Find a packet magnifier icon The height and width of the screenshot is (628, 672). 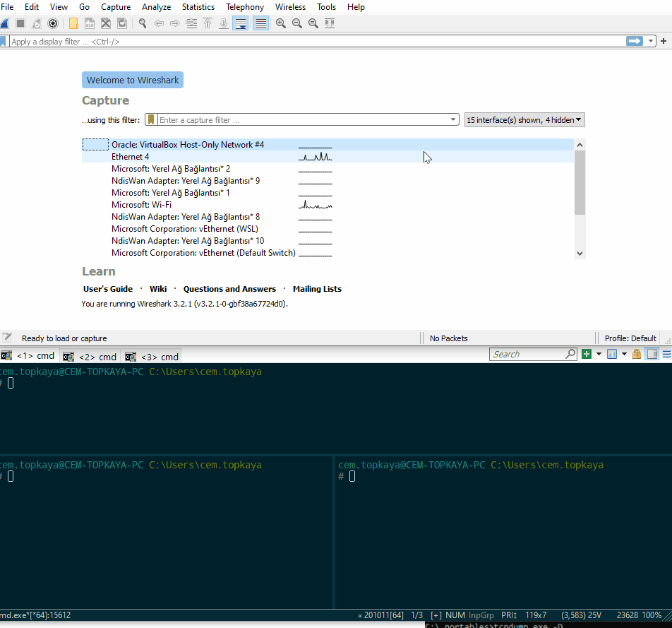143,23
